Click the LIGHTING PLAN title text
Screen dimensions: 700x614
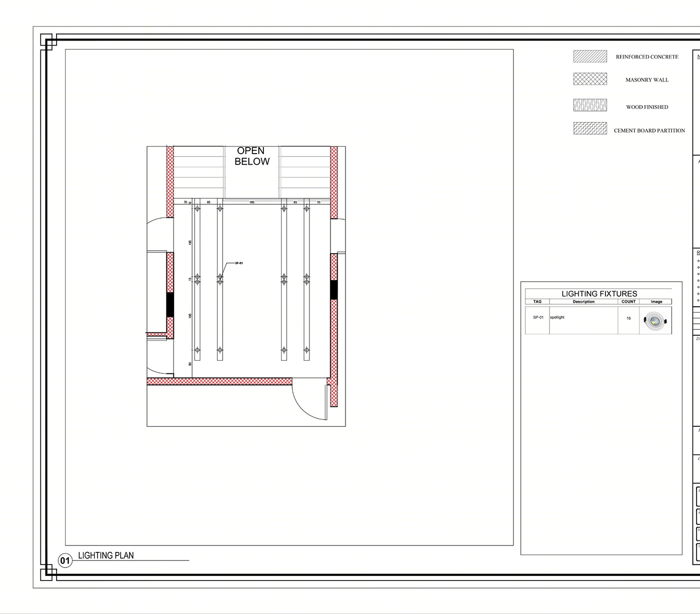coord(105,555)
